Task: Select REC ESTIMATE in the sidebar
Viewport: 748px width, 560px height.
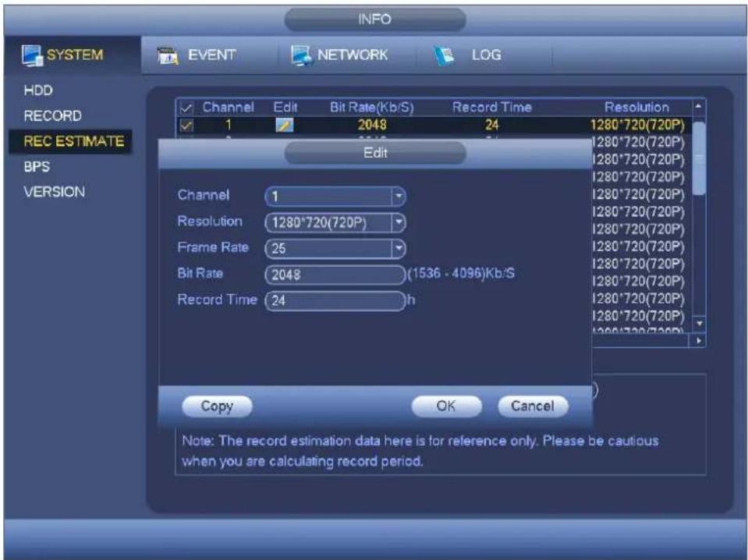Action: click(x=71, y=141)
